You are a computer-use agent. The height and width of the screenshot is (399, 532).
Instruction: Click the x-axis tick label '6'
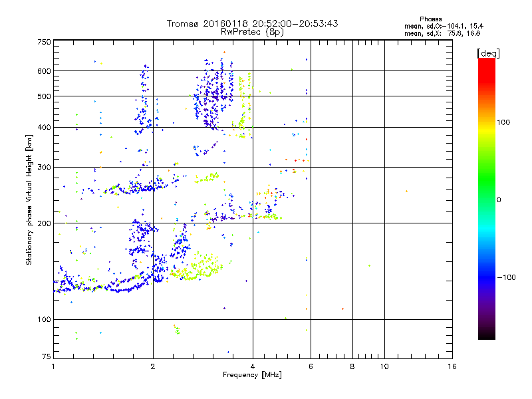(311, 366)
